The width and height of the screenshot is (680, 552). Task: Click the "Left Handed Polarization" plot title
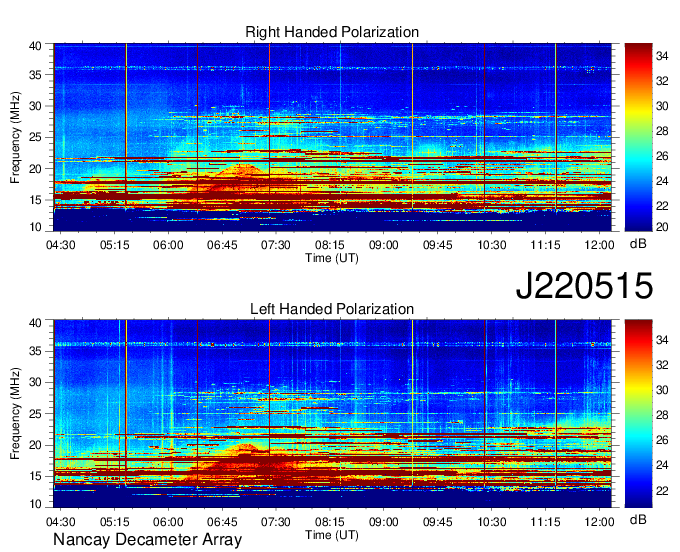click(332, 309)
